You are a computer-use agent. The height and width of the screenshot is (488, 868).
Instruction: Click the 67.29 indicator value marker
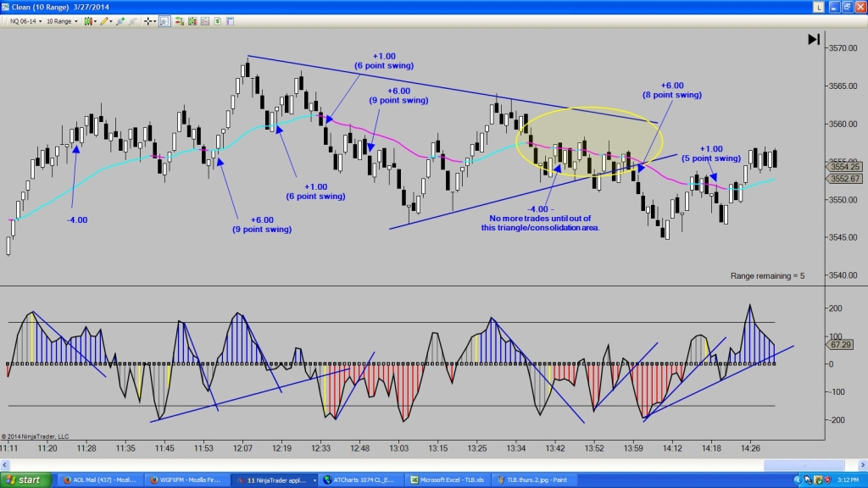tap(841, 345)
